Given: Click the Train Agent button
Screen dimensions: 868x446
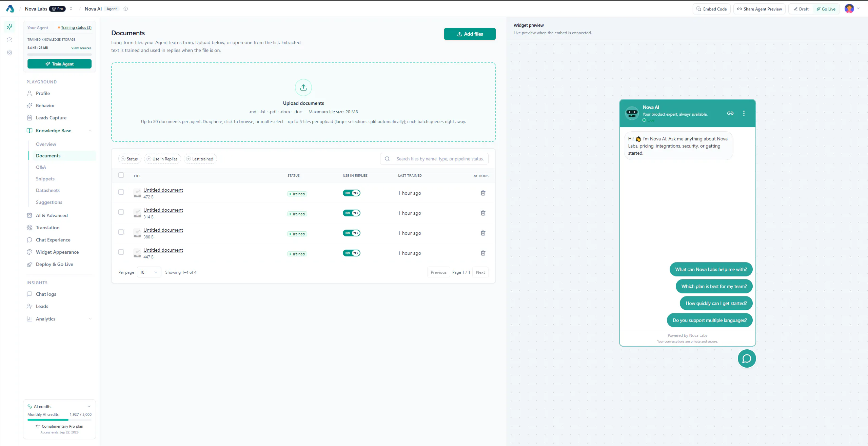Looking at the screenshot, I should pos(59,64).
